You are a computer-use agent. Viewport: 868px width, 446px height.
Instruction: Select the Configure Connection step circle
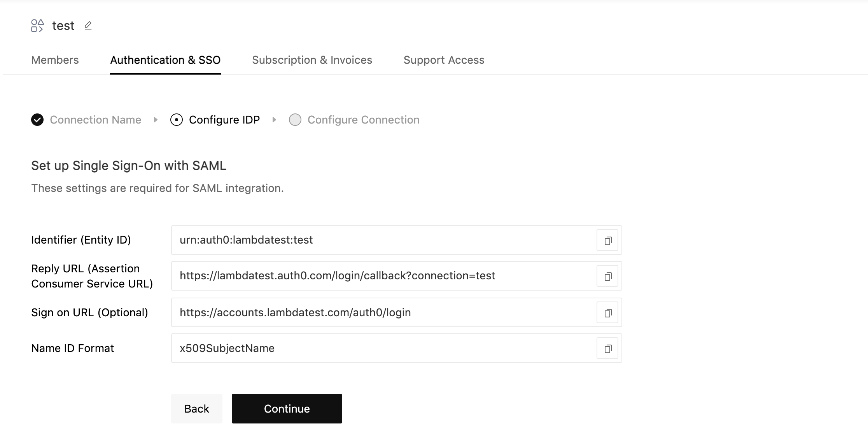point(295,120)
